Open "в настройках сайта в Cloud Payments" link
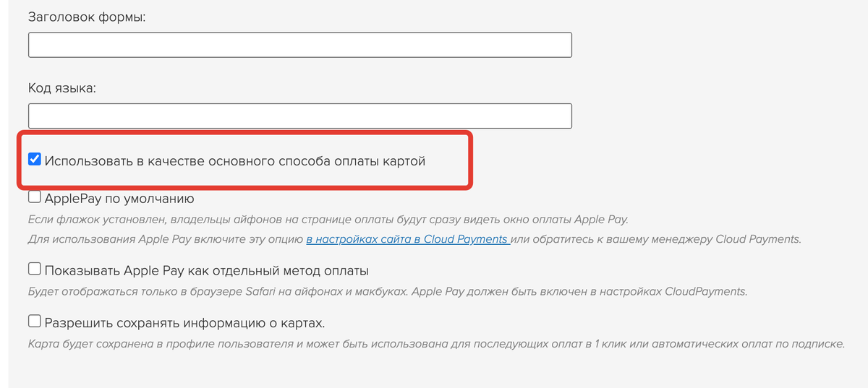 click(x=408, y=238)
